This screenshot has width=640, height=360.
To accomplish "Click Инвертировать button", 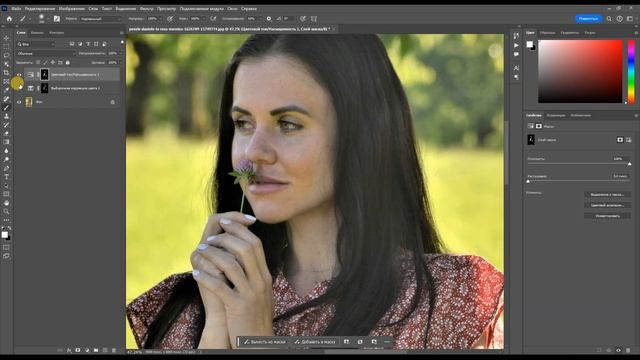I will [x=607, y=216].
